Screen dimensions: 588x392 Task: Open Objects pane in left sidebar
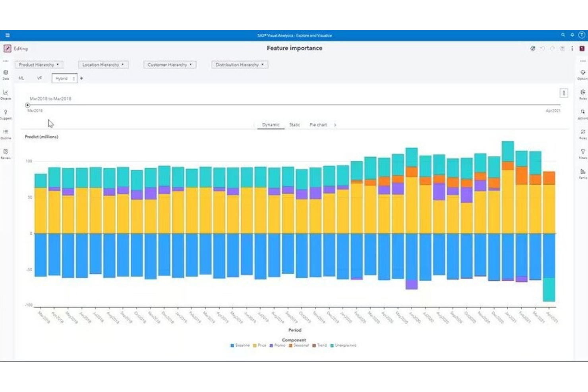[x=6, y=95]
